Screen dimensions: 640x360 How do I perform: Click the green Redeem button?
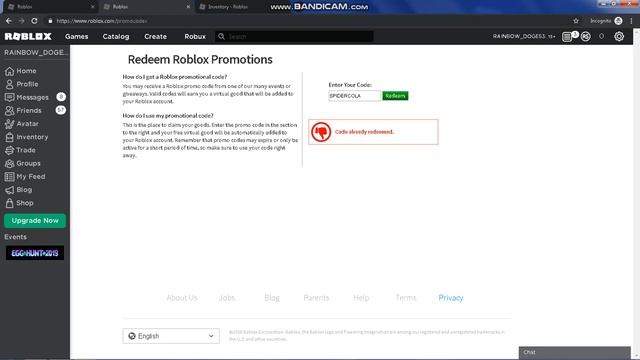click(395, 96)
